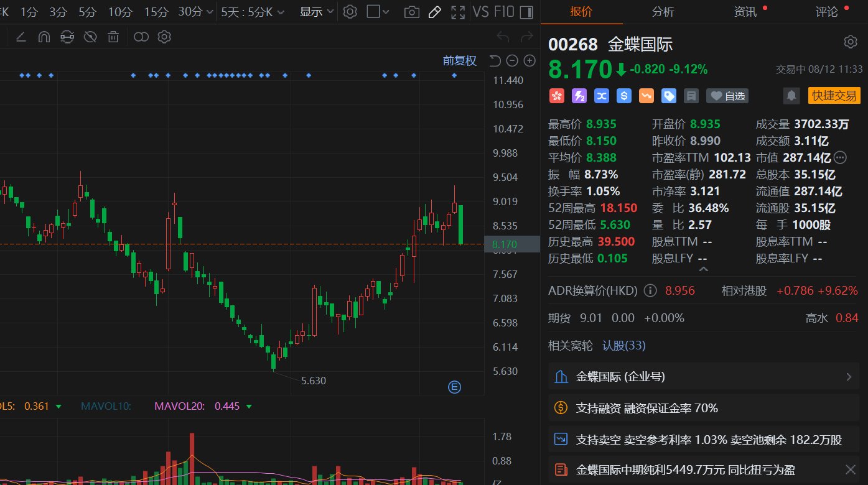Zoom in chart with plus icon
This screenshot has width=868, height=485.
[x=530, y=60]
